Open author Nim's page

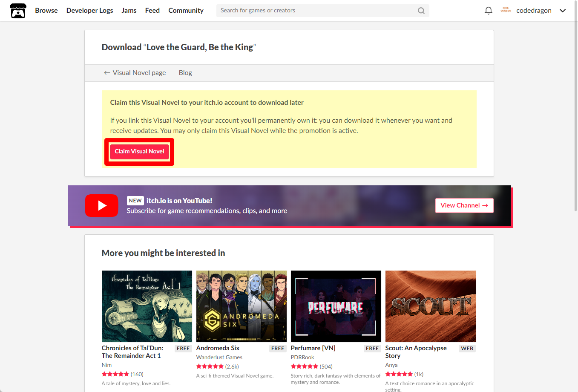pos(106,365)
